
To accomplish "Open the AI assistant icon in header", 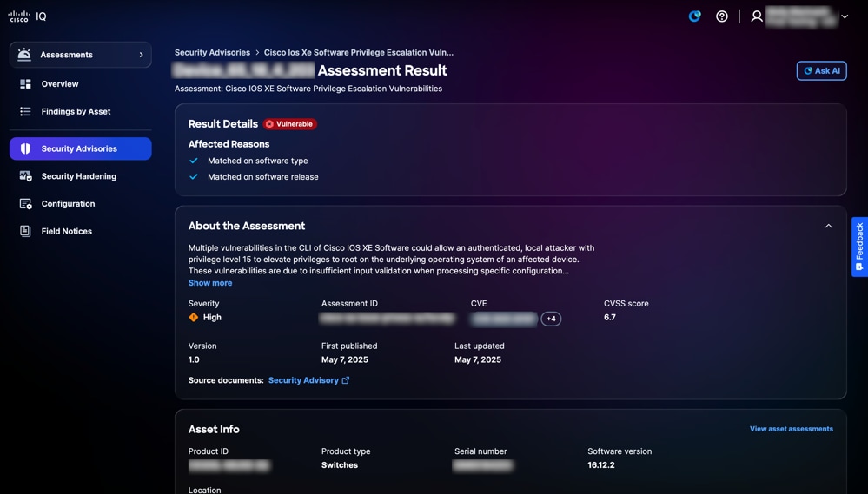I will coord(694,16).
